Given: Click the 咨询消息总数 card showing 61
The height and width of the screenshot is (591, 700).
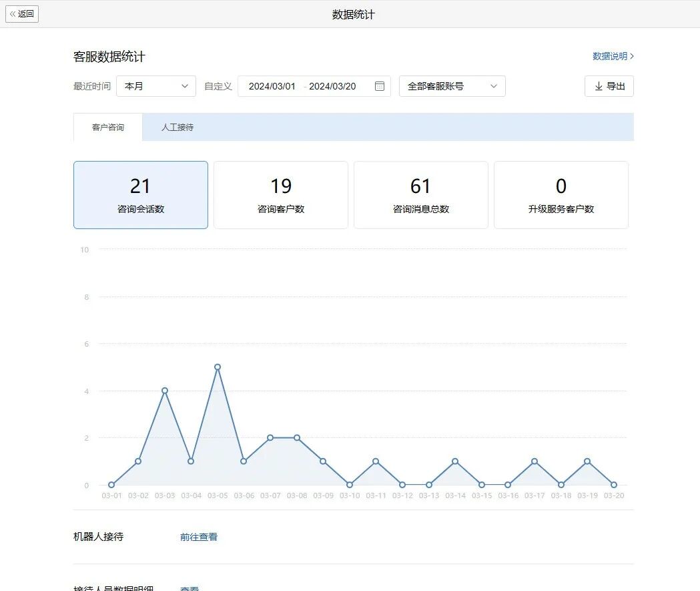Looking at the screenshot, I should coord(420,194).
